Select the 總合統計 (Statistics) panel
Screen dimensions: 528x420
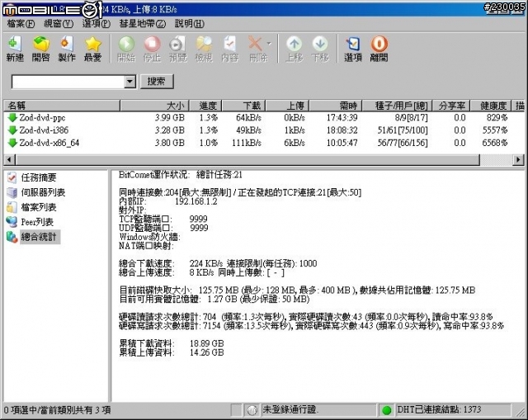pyautogui.click(x=39, y=237)
